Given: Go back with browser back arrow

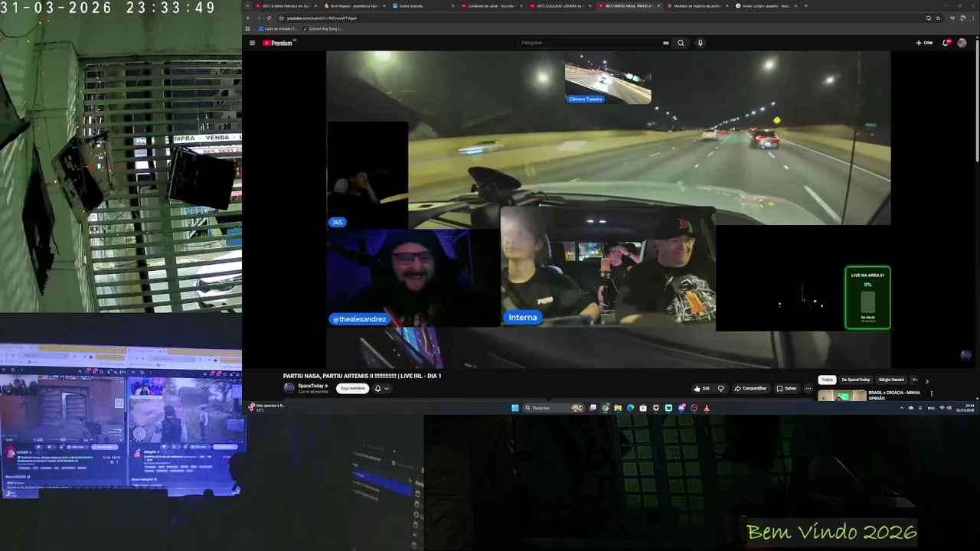Looking at the screenshot, I should [x=250, y=18].
